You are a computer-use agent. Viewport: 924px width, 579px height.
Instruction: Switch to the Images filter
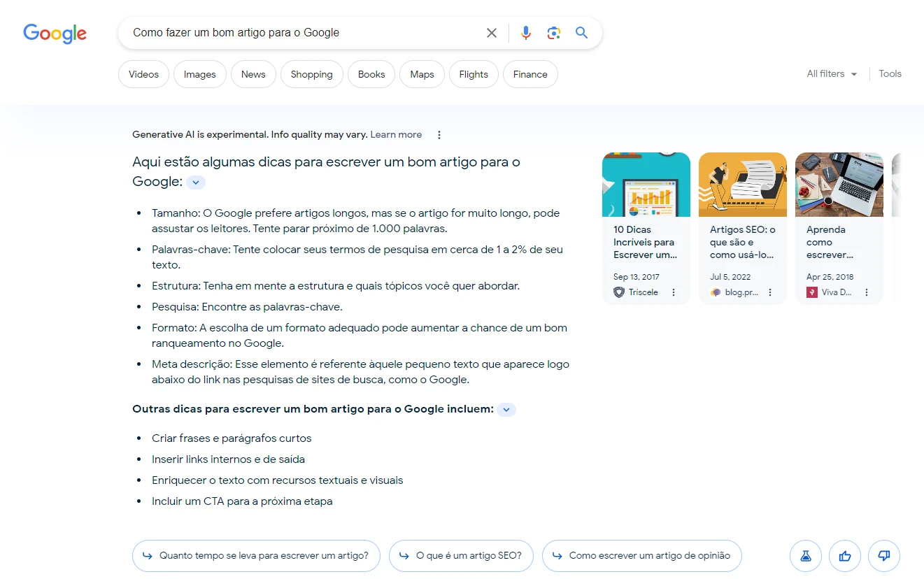[200, 74]
